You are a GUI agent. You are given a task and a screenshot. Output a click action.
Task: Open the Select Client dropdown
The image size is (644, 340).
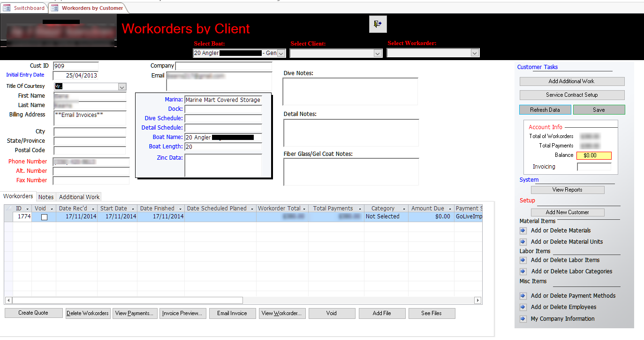point(378,54)
